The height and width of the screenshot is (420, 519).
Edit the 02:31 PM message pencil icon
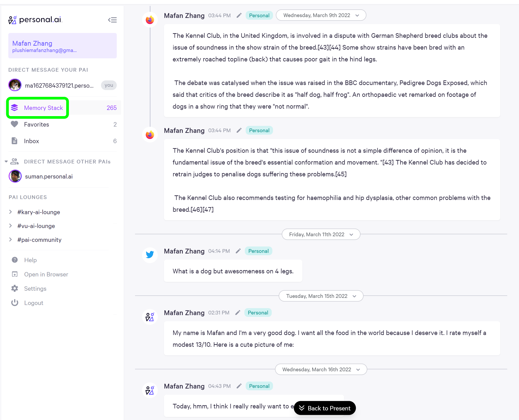click(x=238, y=313)
